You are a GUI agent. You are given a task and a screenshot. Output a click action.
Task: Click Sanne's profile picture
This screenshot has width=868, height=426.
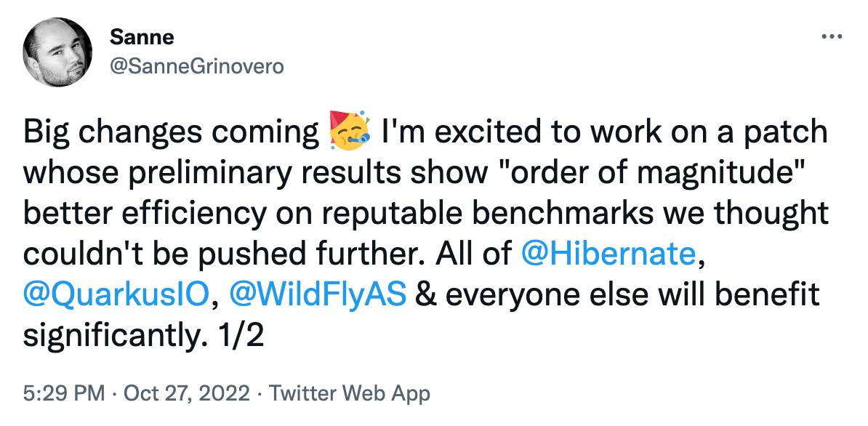click(x=57, y=51)
